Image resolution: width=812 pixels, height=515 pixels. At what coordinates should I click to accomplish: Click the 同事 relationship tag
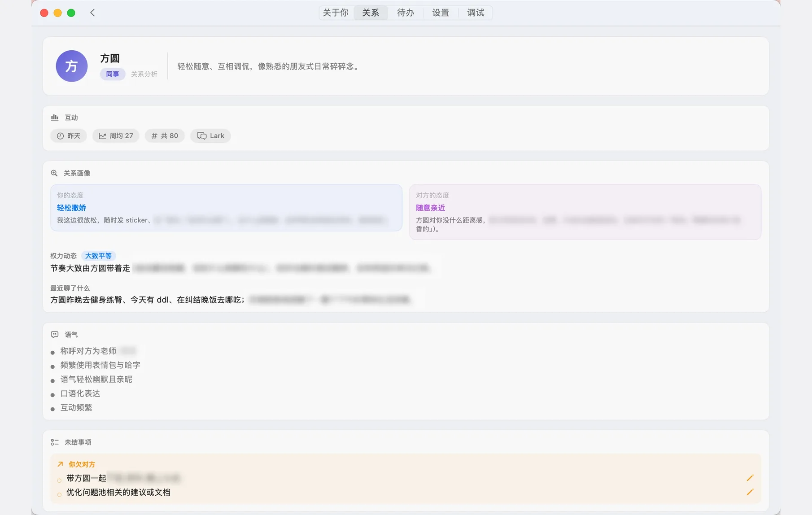pos(113,74)
